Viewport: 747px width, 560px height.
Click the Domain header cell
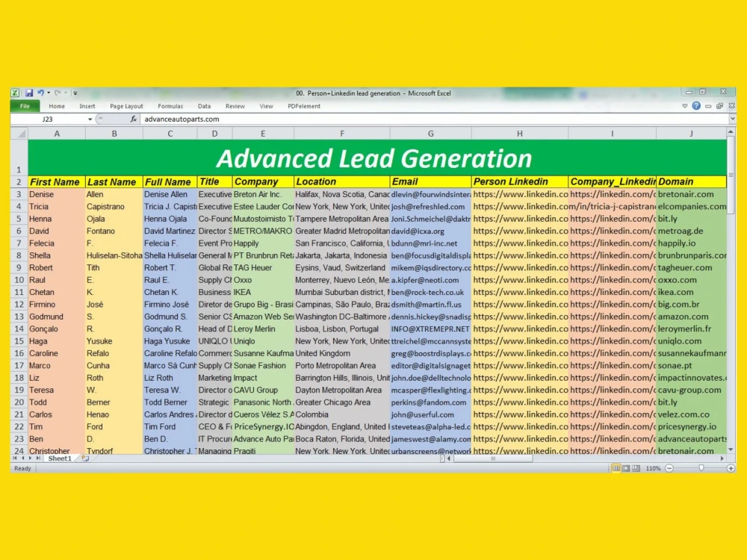pyautogui.click(x=691, y=182)
